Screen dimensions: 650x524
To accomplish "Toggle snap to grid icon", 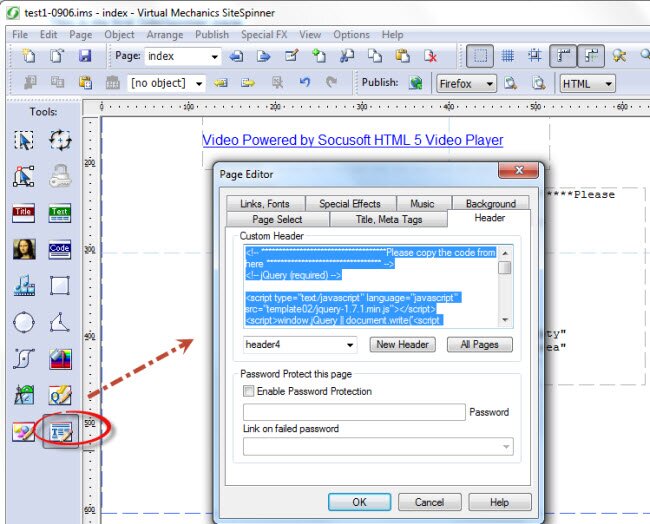I will pos(535,56).
